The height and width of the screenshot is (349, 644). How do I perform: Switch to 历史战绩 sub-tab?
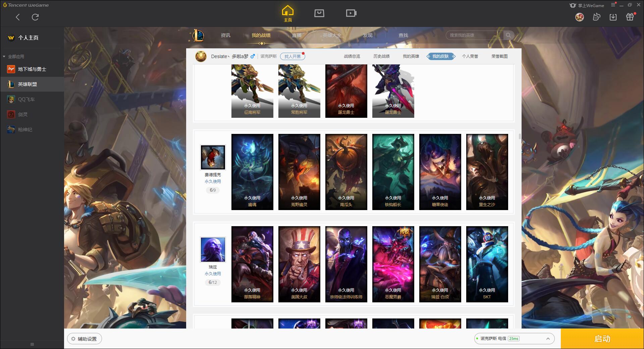[x=381, y=56]
